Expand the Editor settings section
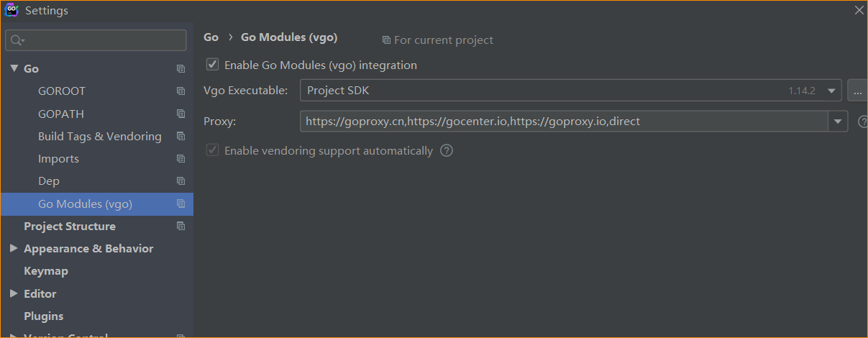The width and height of the screenshot is (868, 338). (14, 293)
